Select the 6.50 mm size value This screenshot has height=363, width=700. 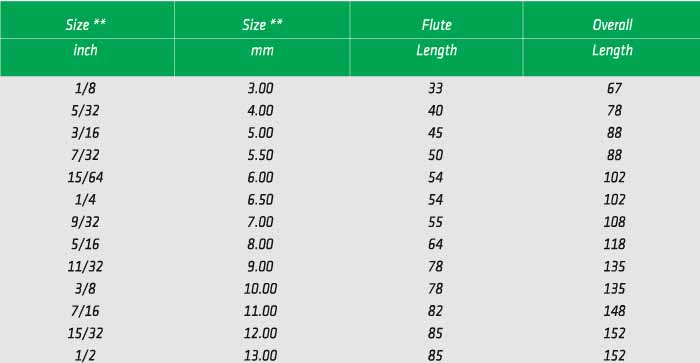coord(260,200)
